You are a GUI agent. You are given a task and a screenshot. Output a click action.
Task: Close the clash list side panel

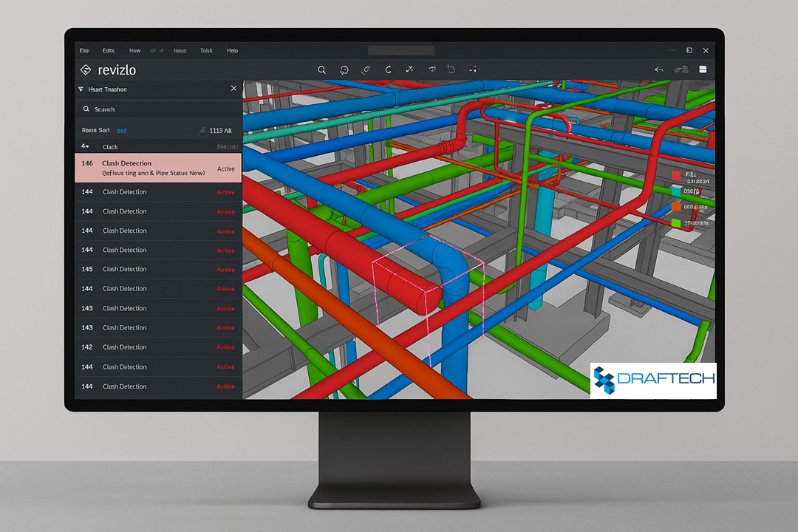(233, 89)
